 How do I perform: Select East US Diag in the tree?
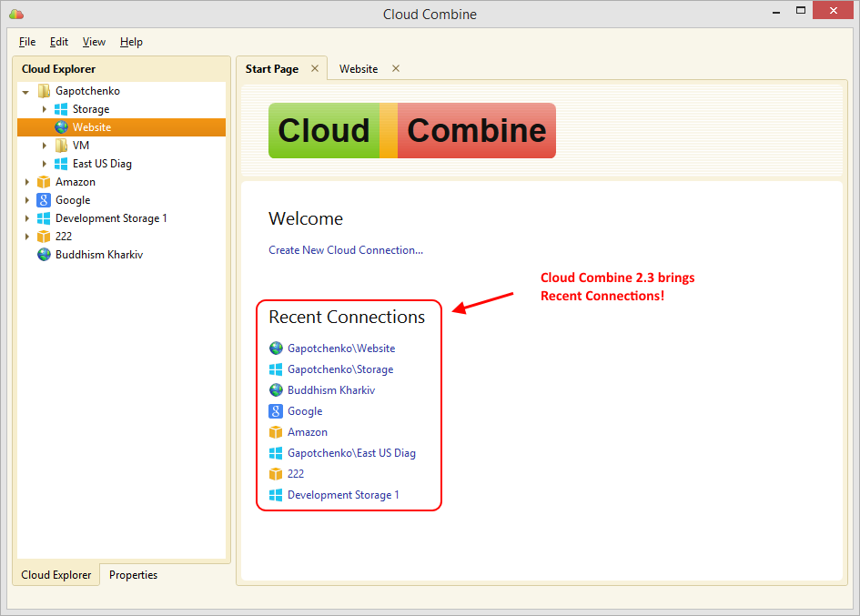pyautogui.click(x=102, y=164)
